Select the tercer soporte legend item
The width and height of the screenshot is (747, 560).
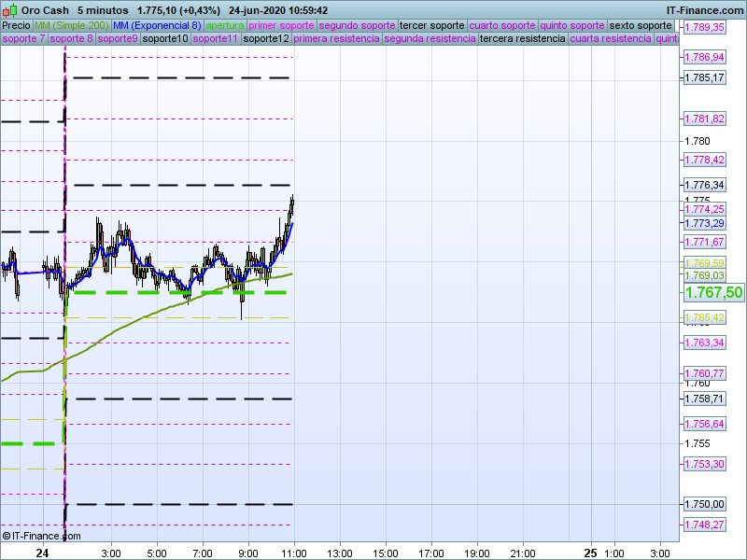(431, 25)
